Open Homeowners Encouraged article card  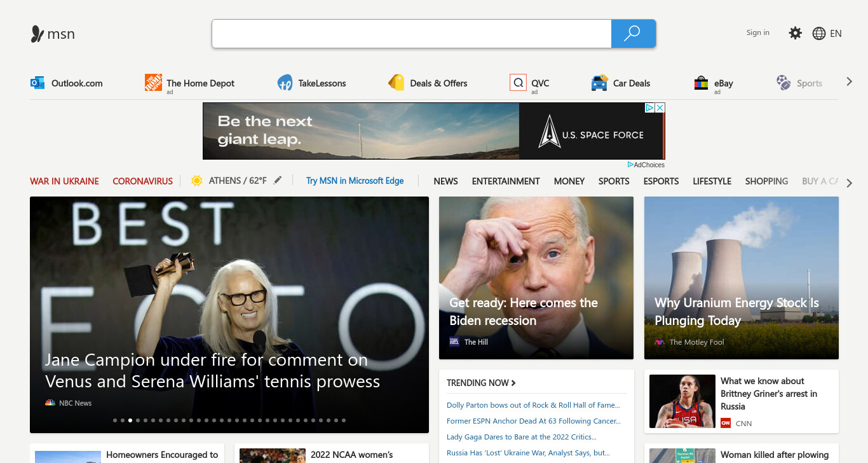(x=127, y=453)
